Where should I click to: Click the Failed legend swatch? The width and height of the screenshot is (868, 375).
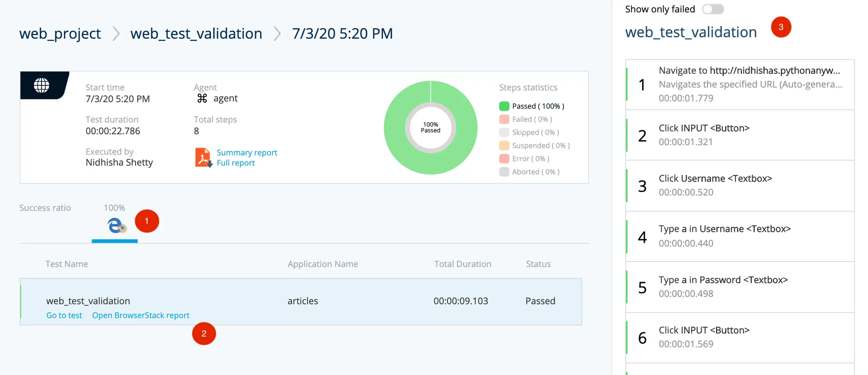pyautogui.click(x=504, y=119)
